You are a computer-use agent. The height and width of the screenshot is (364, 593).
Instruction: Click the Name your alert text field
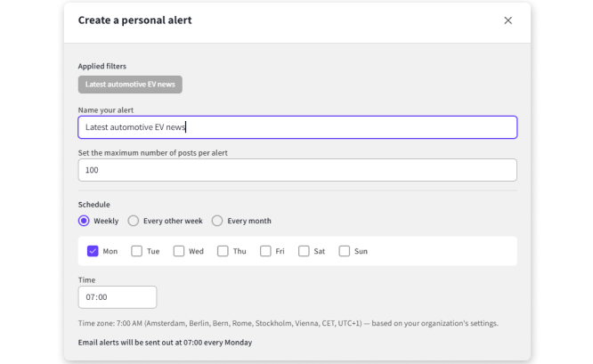click(297, 127)
